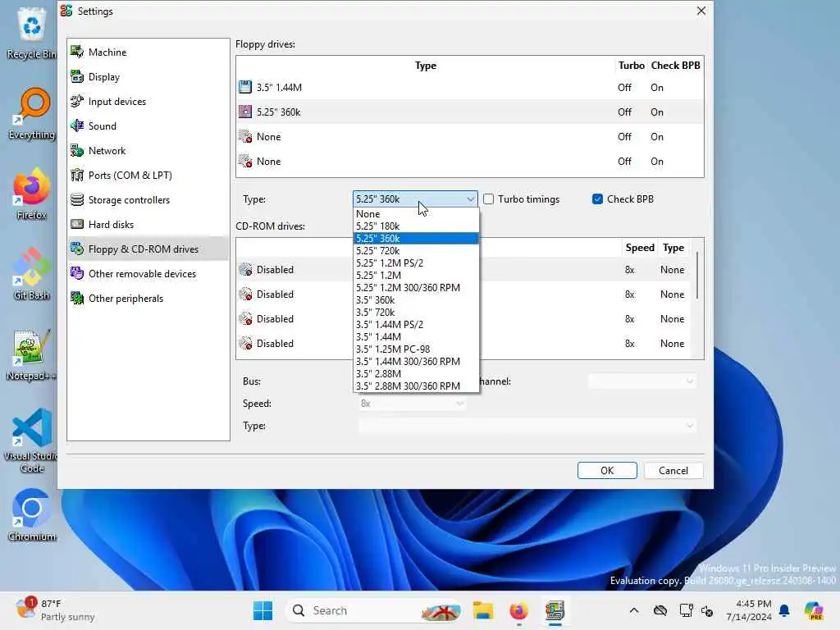Choose 3.5" 2.88M 300/360 RPM

coord(416,386)
